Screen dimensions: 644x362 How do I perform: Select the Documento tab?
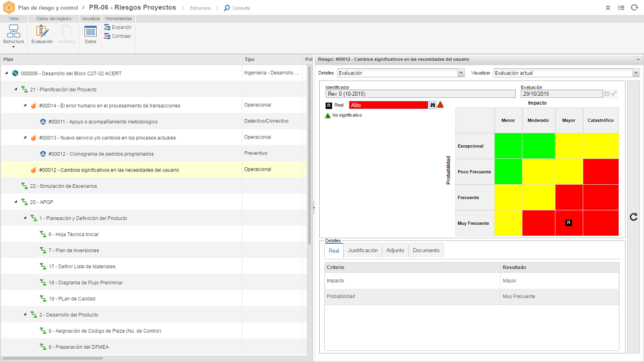[x=426, y=251]
